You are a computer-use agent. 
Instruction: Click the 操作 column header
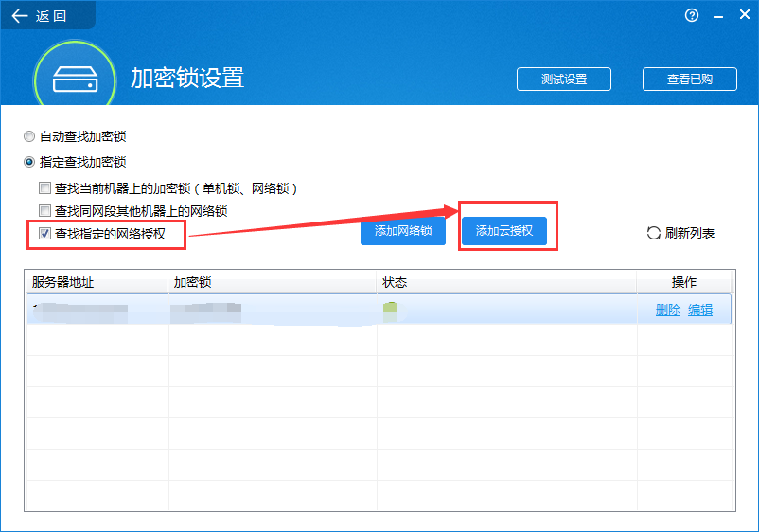click(x=684, y=282)
